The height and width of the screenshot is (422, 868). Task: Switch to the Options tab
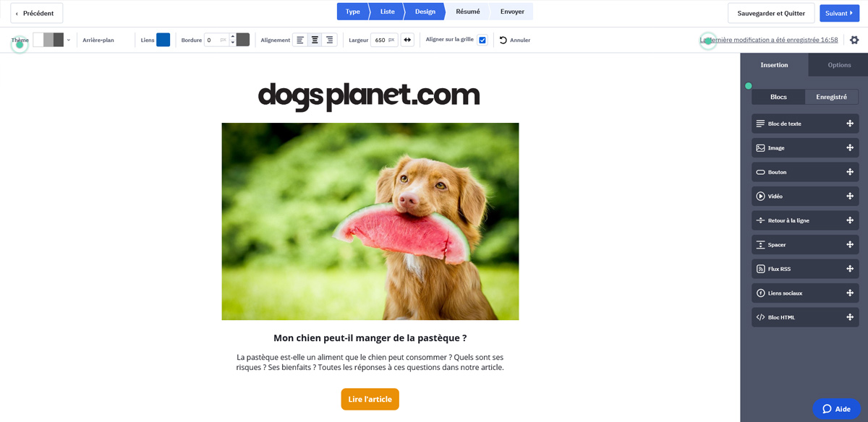[839, 65]
